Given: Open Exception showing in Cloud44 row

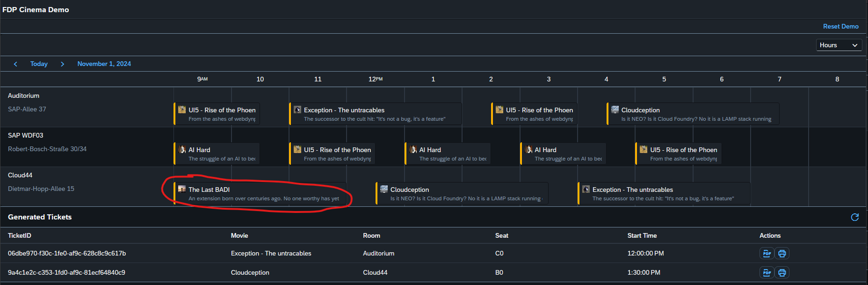Looking at the screenshot, I should click(x=664, y=194).
